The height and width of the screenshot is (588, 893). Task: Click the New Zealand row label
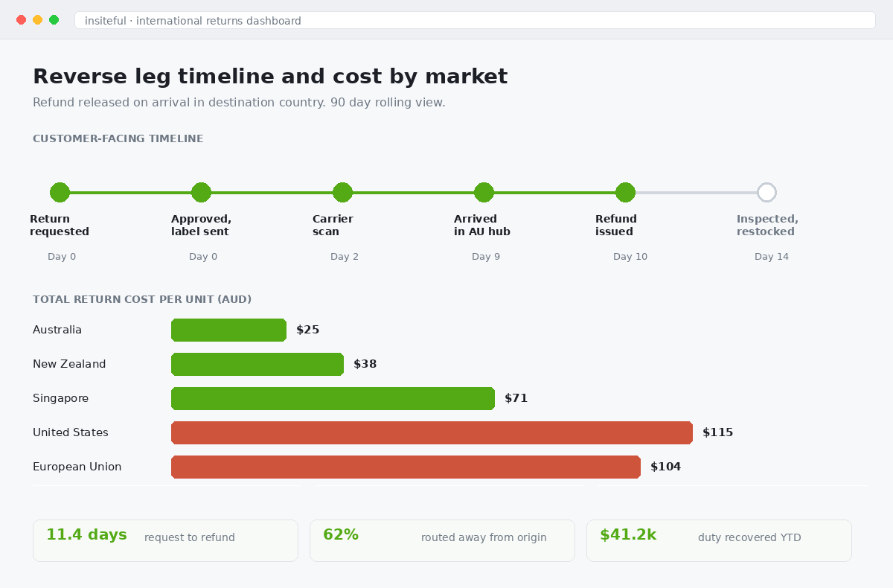pyautogui.click(x=69, y=364)
